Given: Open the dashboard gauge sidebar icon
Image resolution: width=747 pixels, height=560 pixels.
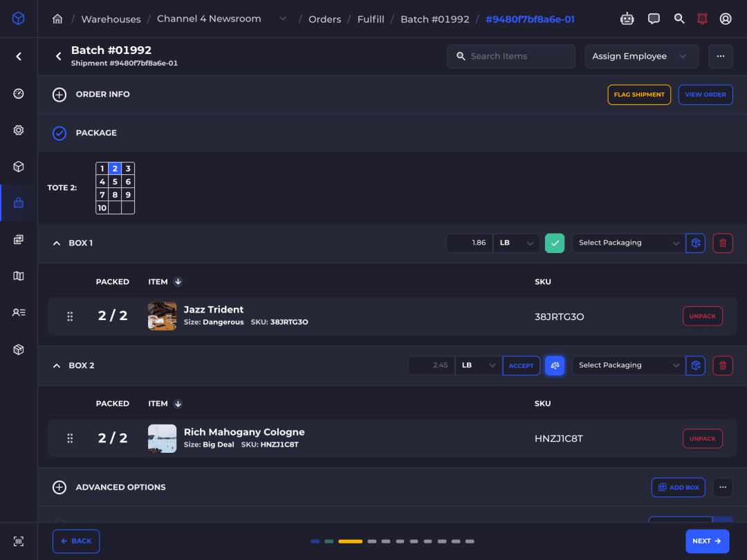Looking at the screenshot, I should [19, 94].
